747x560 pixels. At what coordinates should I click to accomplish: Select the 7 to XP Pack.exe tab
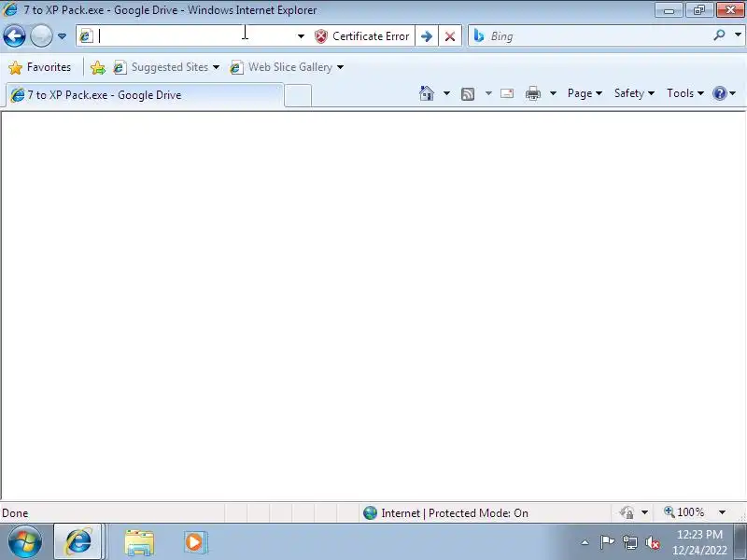tap(145, 95)
